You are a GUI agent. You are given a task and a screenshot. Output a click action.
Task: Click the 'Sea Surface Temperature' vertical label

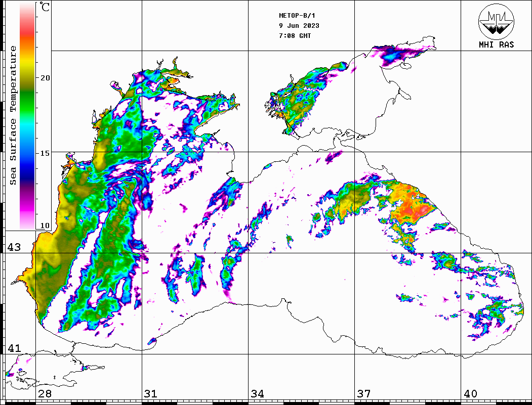tap(13, 116)
